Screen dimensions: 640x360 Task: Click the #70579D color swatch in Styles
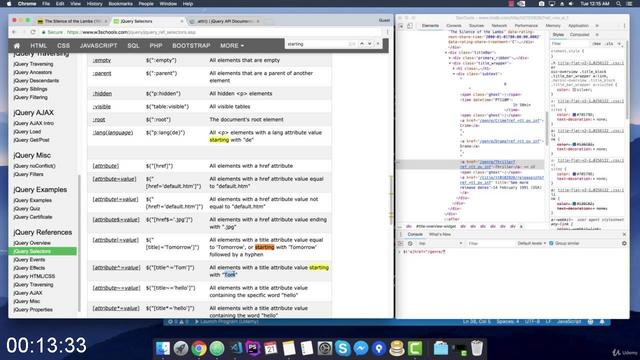pyautogui.click(x=574, y=115)
